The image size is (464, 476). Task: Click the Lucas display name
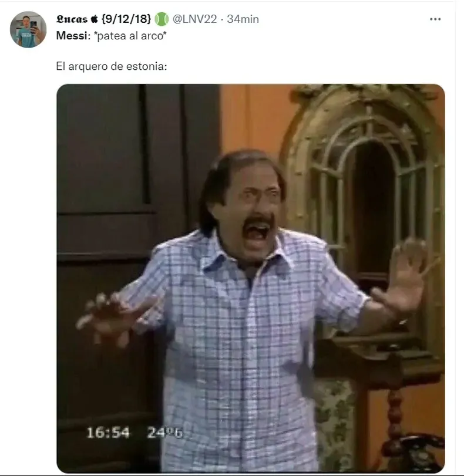tap(72, 19)
